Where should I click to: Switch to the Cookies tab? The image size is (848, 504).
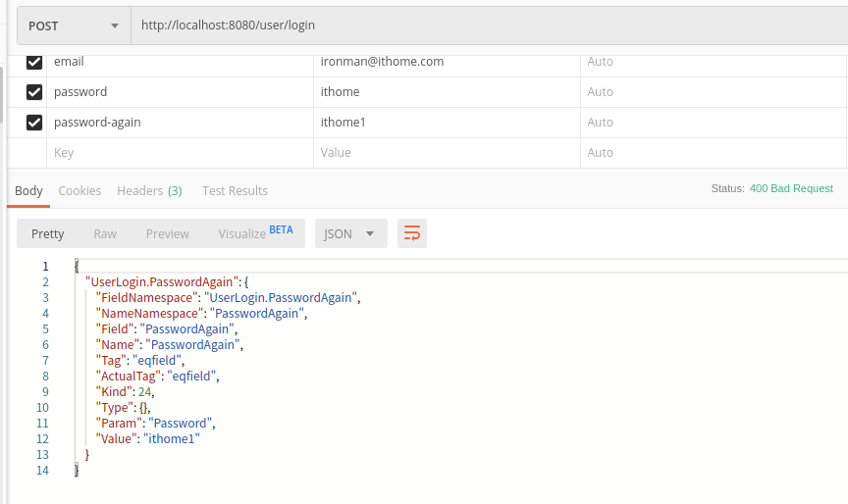coord(79,190)
